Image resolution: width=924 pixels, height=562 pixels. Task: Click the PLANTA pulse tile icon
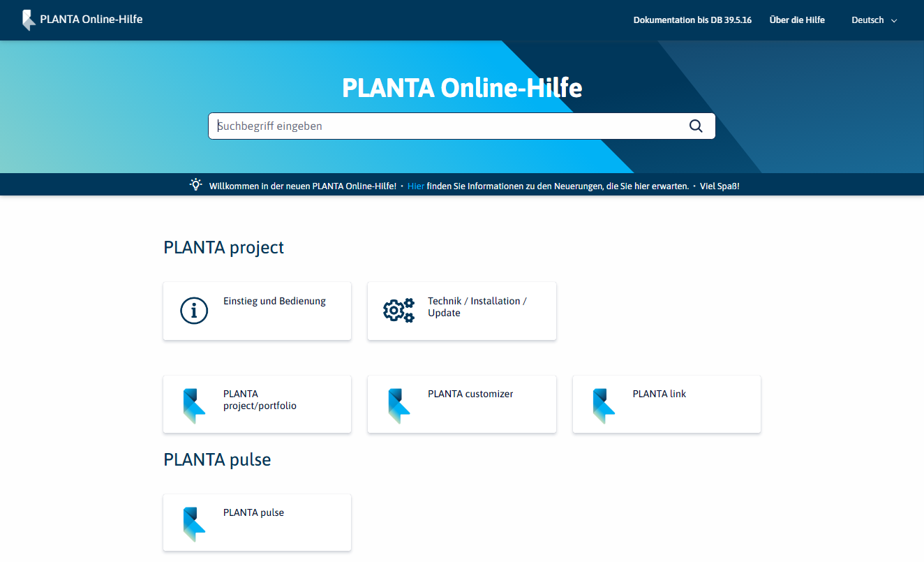(194, 524)
